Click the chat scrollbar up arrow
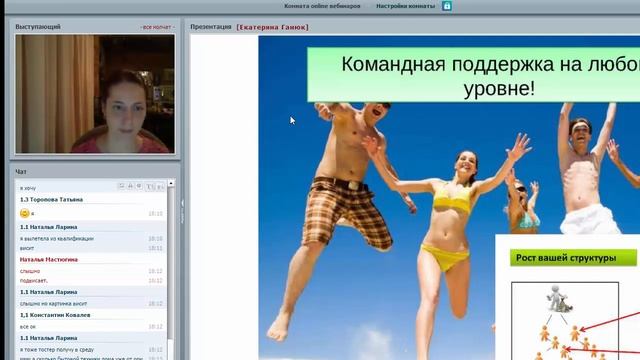640x360 pixels. (x=171, y=184)
